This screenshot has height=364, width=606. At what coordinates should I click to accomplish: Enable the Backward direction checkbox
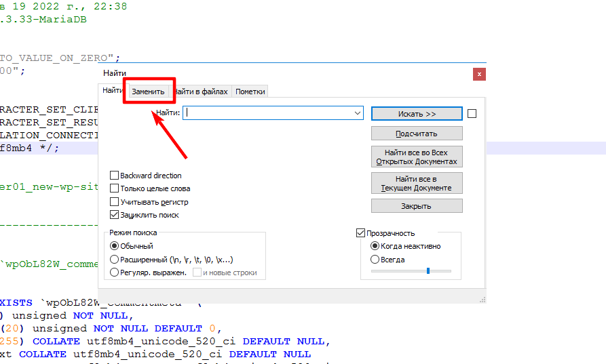pyautogui.click(x=114, y=176)
